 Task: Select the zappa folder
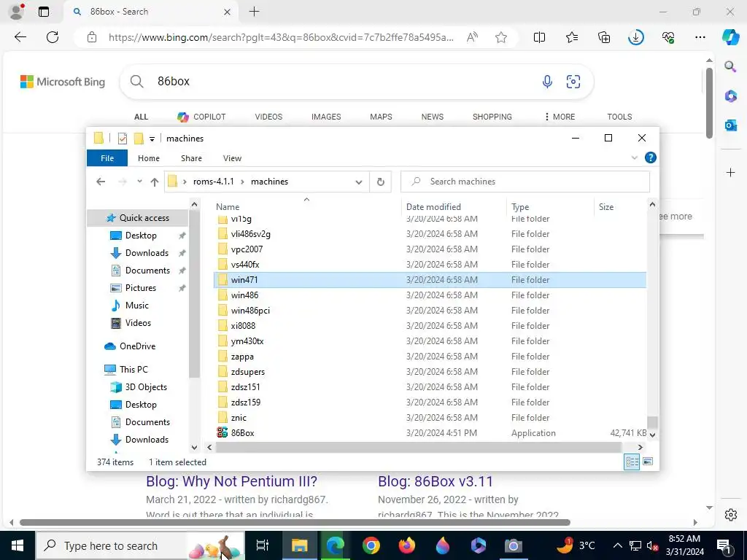242,356
